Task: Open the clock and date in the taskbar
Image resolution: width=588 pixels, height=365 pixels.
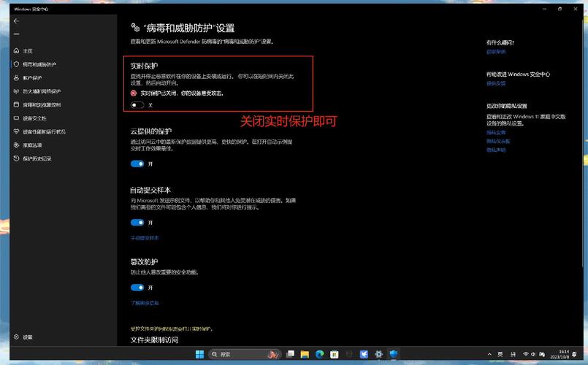Action: point(560,354)
